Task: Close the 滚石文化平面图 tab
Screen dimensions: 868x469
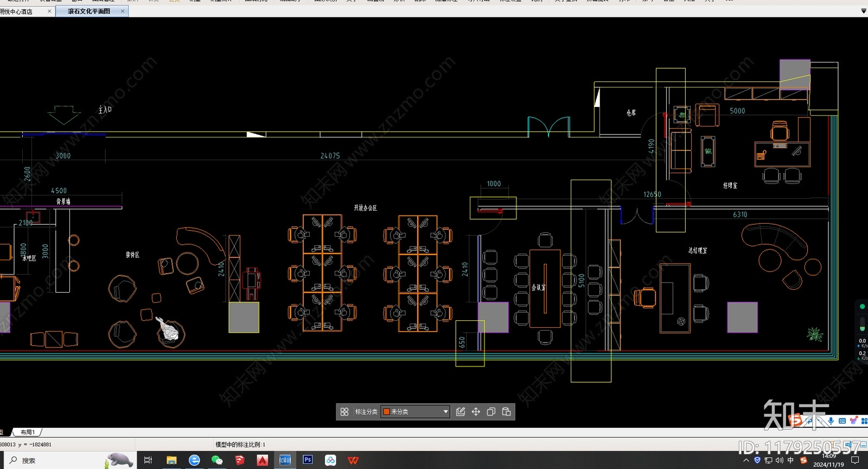Action: (x=123, y=11)
